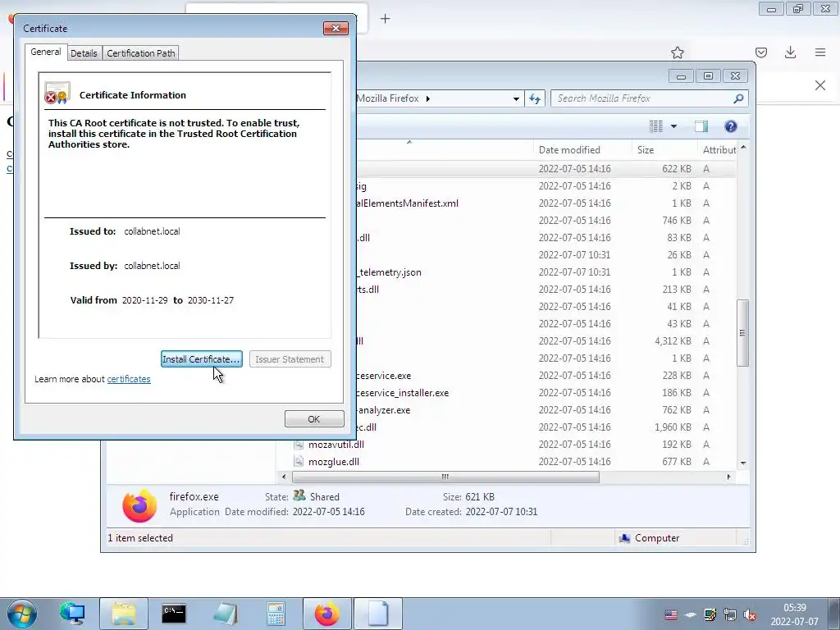Expand the Mozilla Firefox breadcrumb arrow

tap(427, 98)
